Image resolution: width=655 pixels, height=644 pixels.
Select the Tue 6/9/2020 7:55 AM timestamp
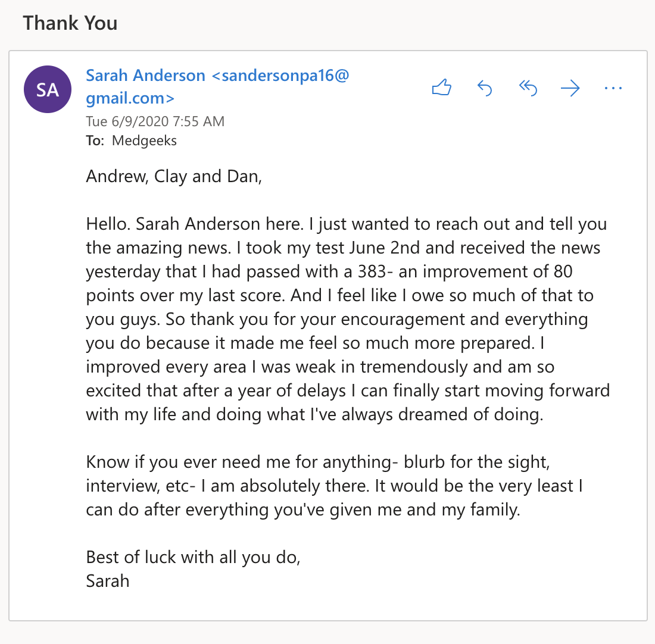pos(155,121)
